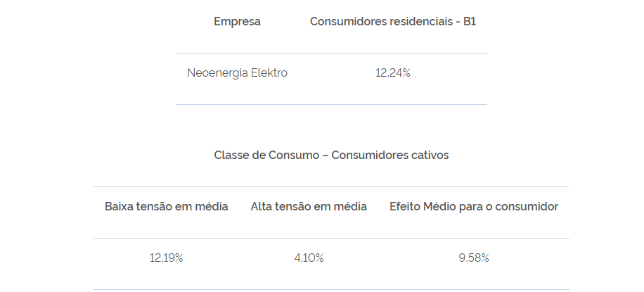The image size is (644, 292).
Task: Click the B1 text in header
Action: tap(470, 21)
